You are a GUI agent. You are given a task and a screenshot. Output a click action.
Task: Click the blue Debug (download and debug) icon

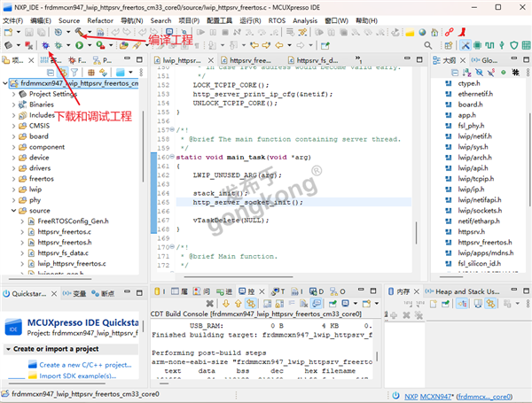pyautogui.click(x=45, y=45)
